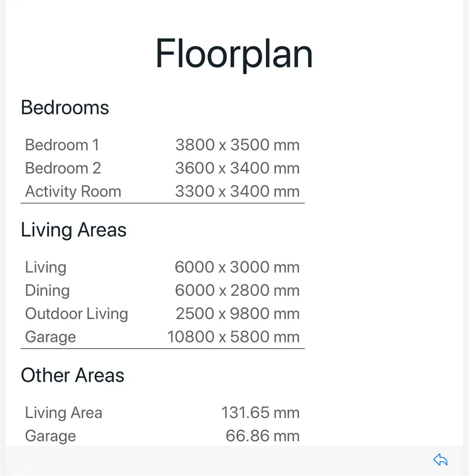Screen dimensions: 469x476
Task: Click the Dining row label
Action: click(x=47, y=290)
